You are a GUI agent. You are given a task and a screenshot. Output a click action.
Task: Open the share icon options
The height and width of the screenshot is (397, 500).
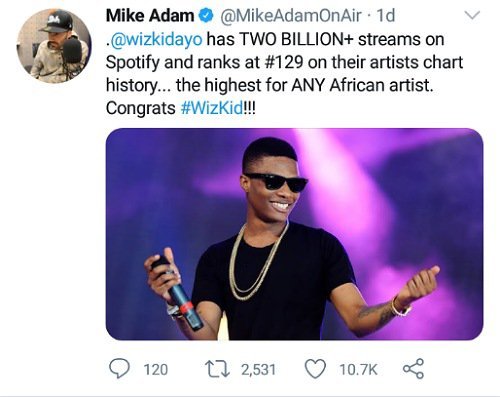(413, 369)
